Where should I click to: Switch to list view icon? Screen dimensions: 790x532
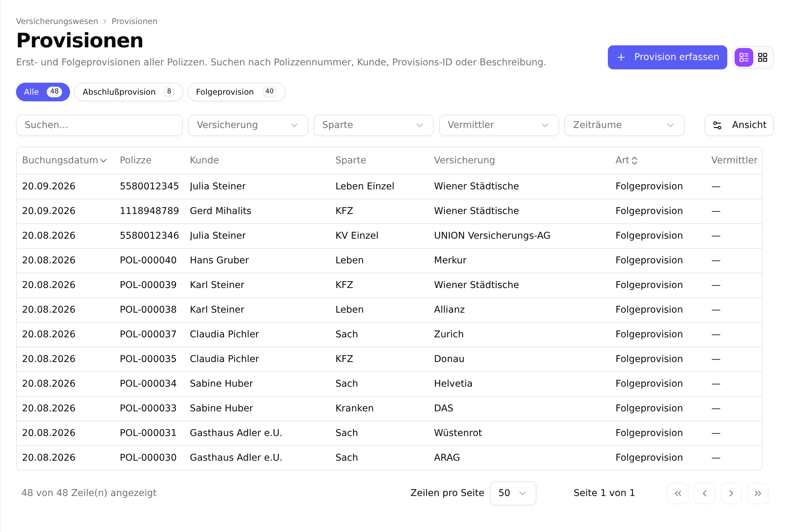click(744, 57)
